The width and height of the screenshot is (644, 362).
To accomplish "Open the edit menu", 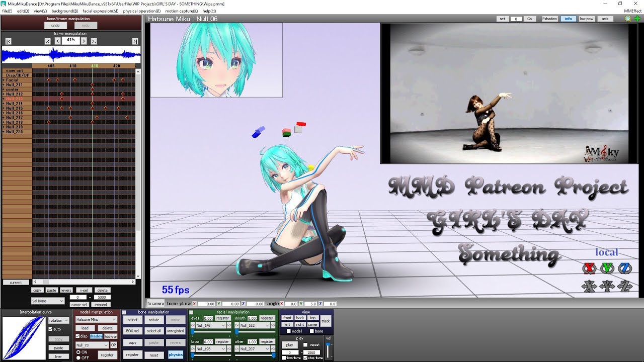I will point(23,11).
